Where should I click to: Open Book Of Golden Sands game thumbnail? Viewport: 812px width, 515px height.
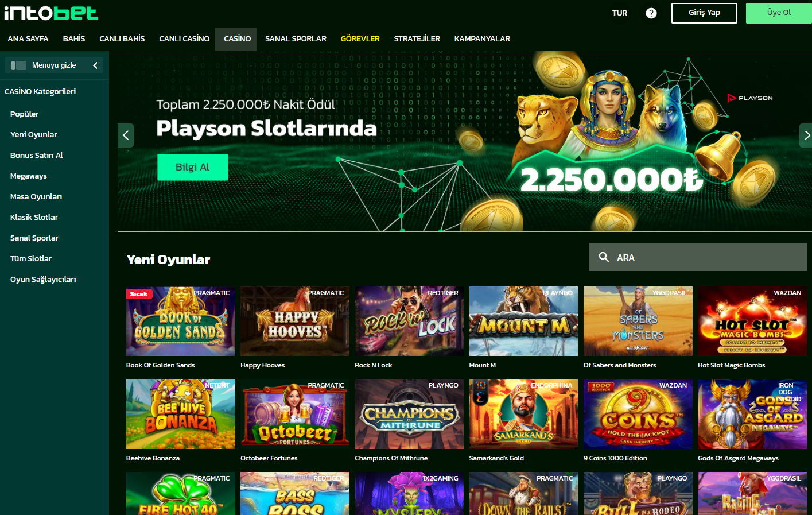[181, 322]
